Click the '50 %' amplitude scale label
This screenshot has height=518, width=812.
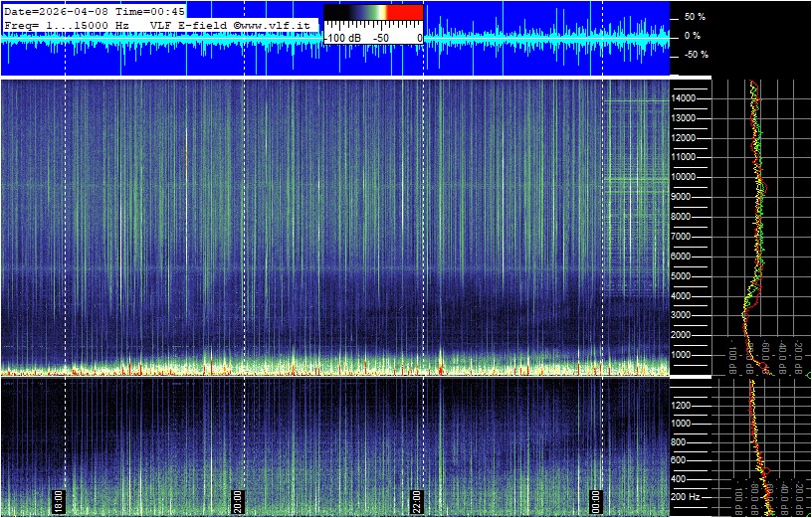tap(695, 17)
